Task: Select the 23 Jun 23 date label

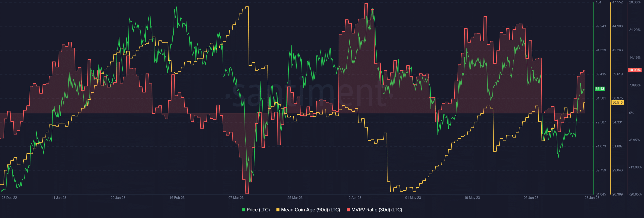Action: (592, 198)
